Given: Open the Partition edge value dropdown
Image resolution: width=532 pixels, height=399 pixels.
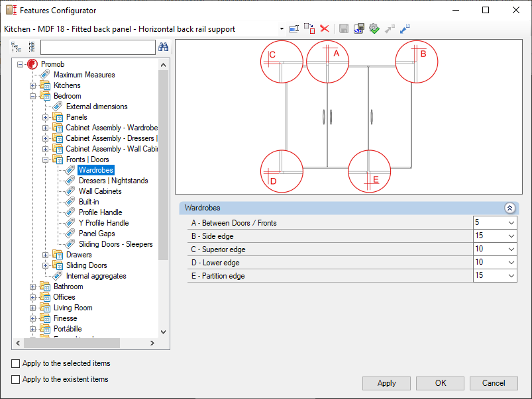Looking at the screenshot, I should (x=510, y=276).
